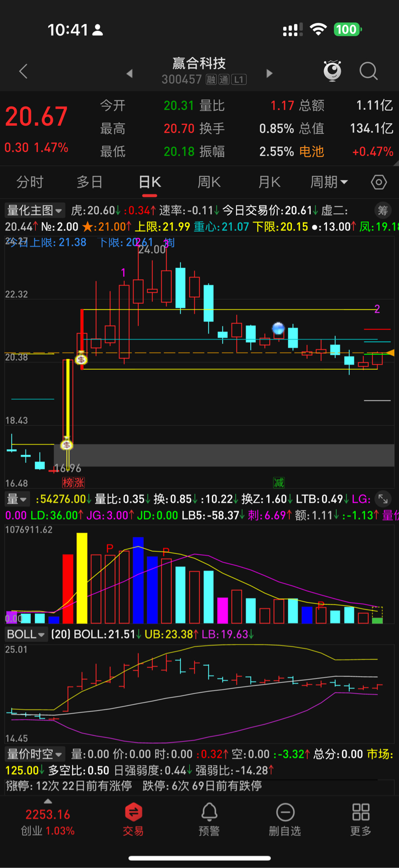Tap the 今开 20.31 value
The height and width of the screenshot is (868, 399).
coord(179,106)
